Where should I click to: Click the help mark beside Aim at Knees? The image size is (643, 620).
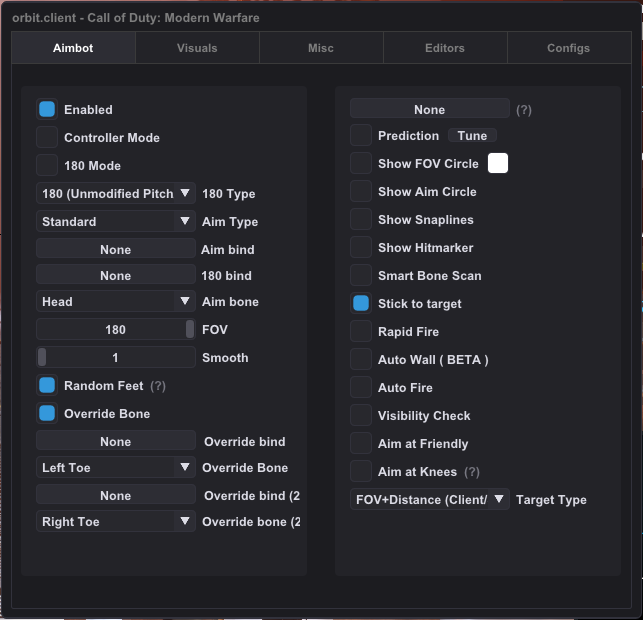pyautogui.click(x=472, y=472)
